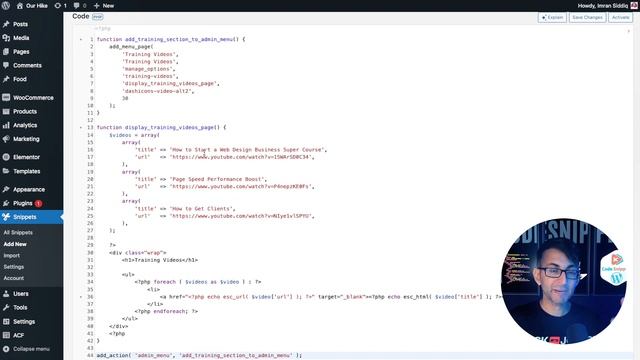Image resolution: width=640 pixels, height=360 pixels.
Task: Click the Elementor icon
Action: pyautogui.click(x=6, y=157)
